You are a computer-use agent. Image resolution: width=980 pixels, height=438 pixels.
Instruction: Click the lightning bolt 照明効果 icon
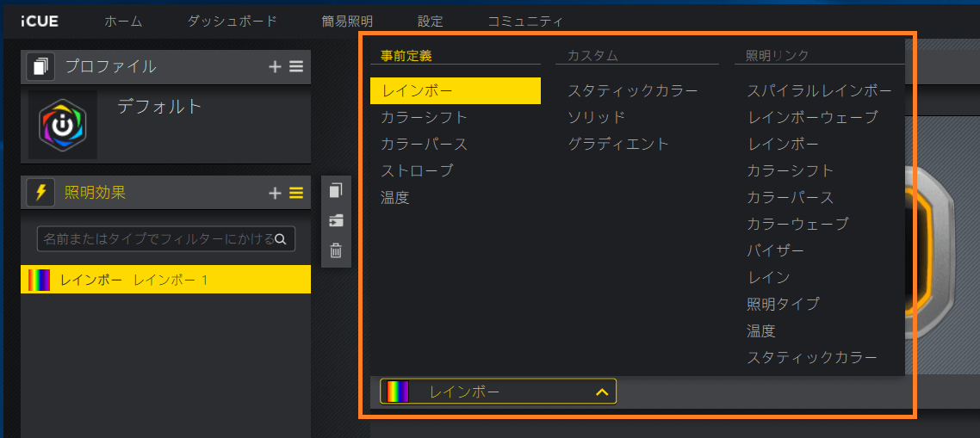tap(40, 193)
